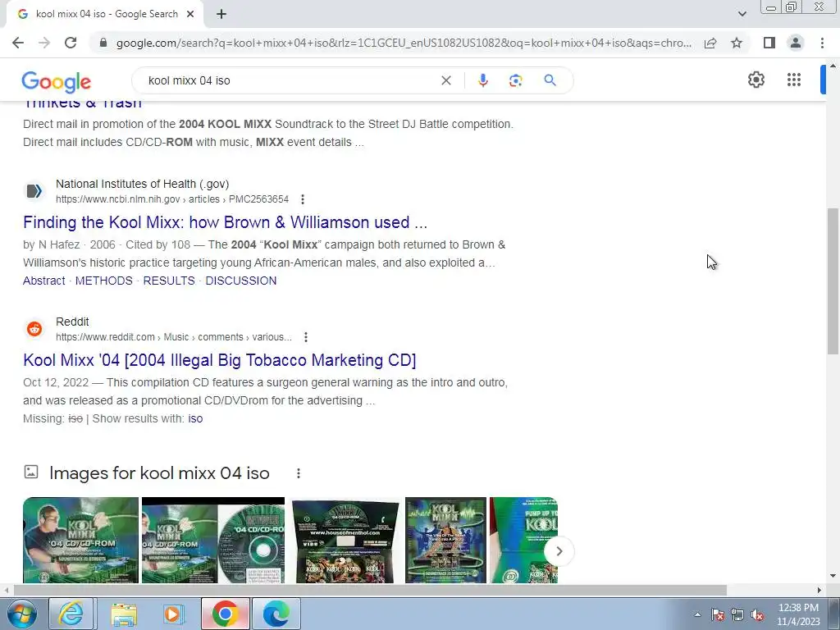Open Trinkets & Trash result title

[83, 104]
